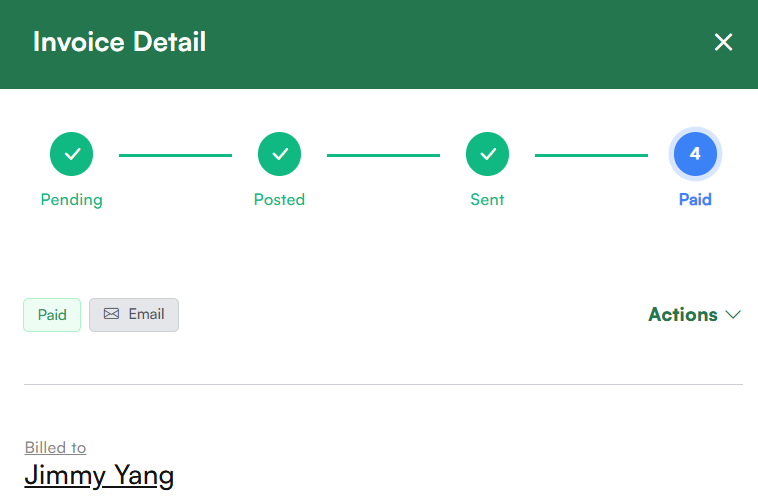
Task: Click progress line between Sent and Paid
Action: (x=591, y=155)
